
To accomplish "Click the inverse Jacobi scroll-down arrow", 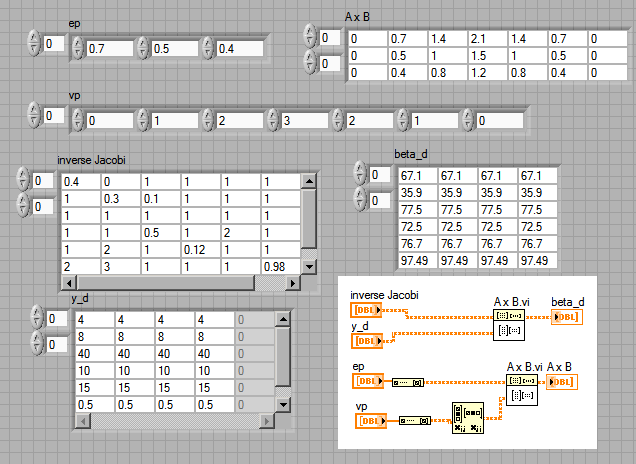I will point(309,266).
